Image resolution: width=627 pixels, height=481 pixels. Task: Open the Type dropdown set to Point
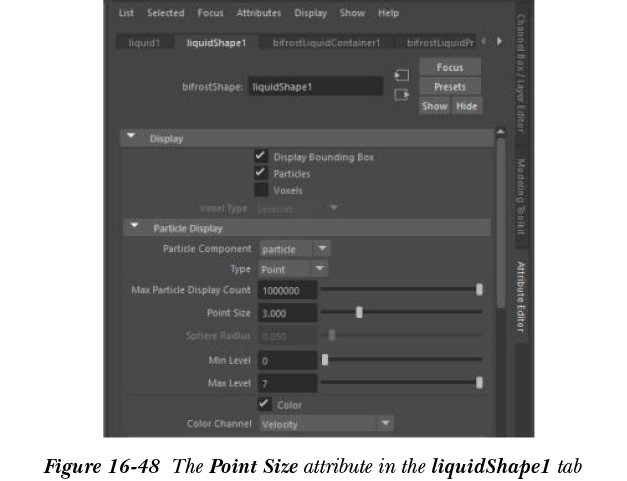tap(293, 269)
